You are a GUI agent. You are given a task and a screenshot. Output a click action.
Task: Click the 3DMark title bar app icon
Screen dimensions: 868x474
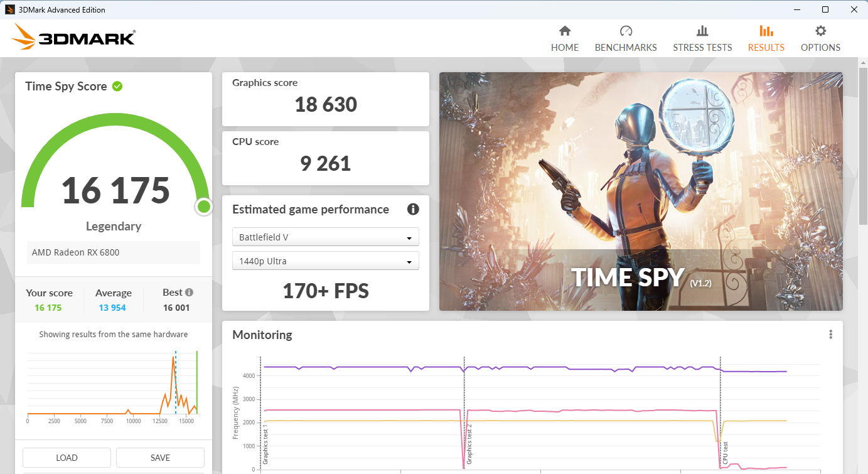pyautogui.click(x=10, y=9)
